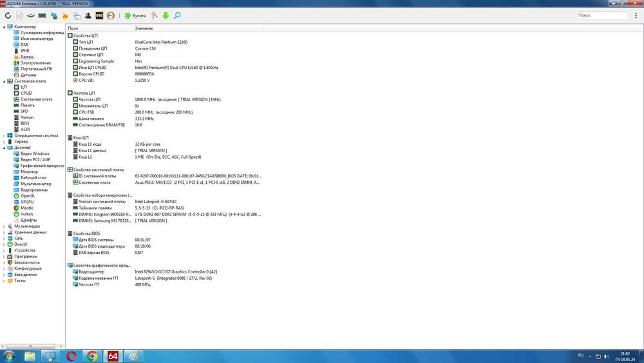Open the Windows Start button
Viewport: 644px width, 363px height.
(8, 356)
